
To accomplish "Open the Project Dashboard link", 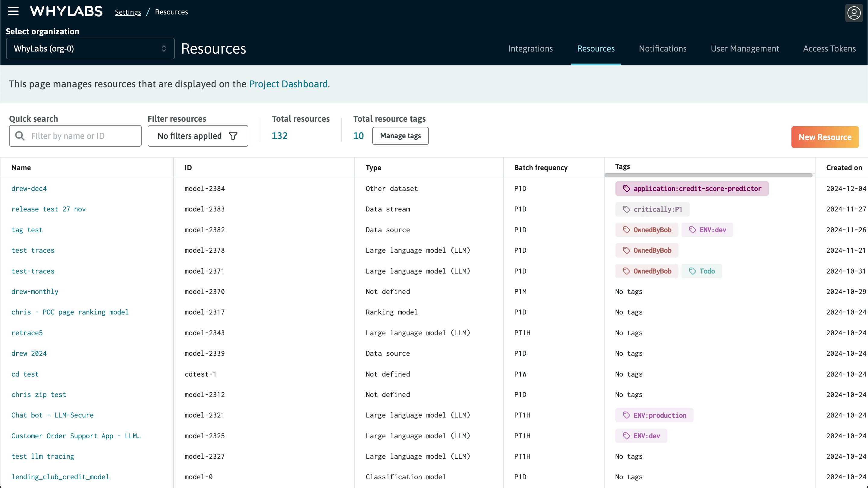I will coord(288,84).
